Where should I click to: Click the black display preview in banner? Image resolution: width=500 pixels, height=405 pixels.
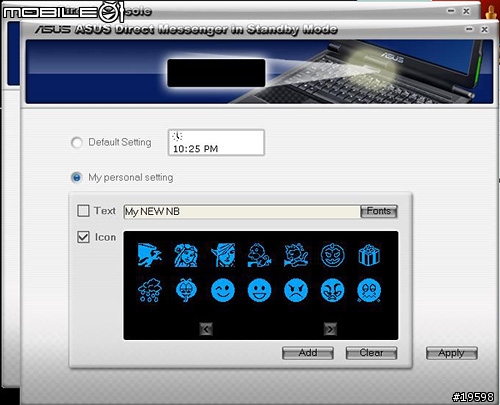216,73
